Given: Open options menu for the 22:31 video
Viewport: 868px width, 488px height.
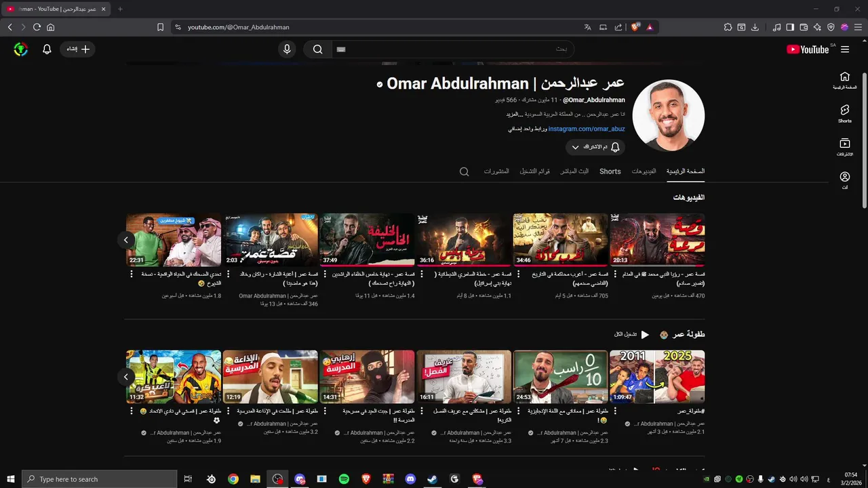Looking at the screenshot, I should click(x=132, y=275).
